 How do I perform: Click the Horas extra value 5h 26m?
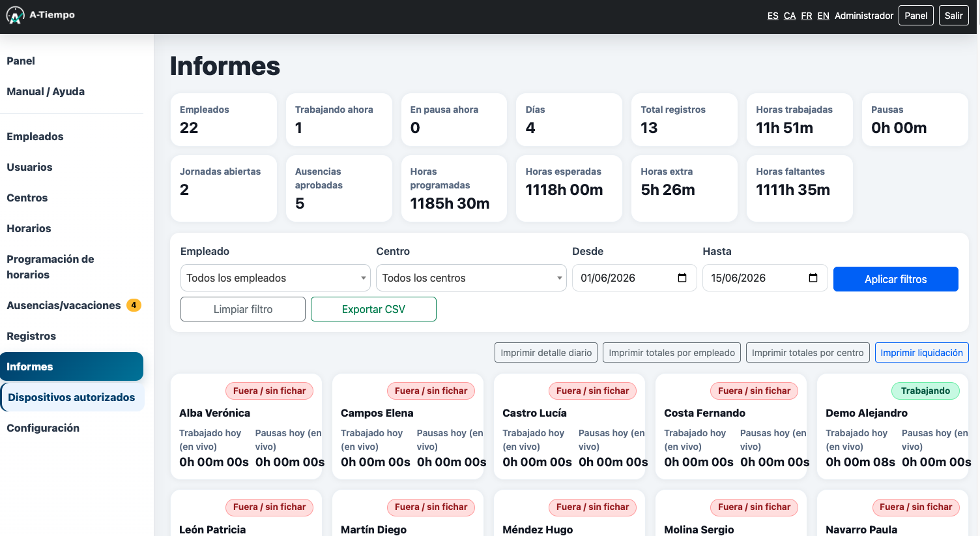point(668,190)
